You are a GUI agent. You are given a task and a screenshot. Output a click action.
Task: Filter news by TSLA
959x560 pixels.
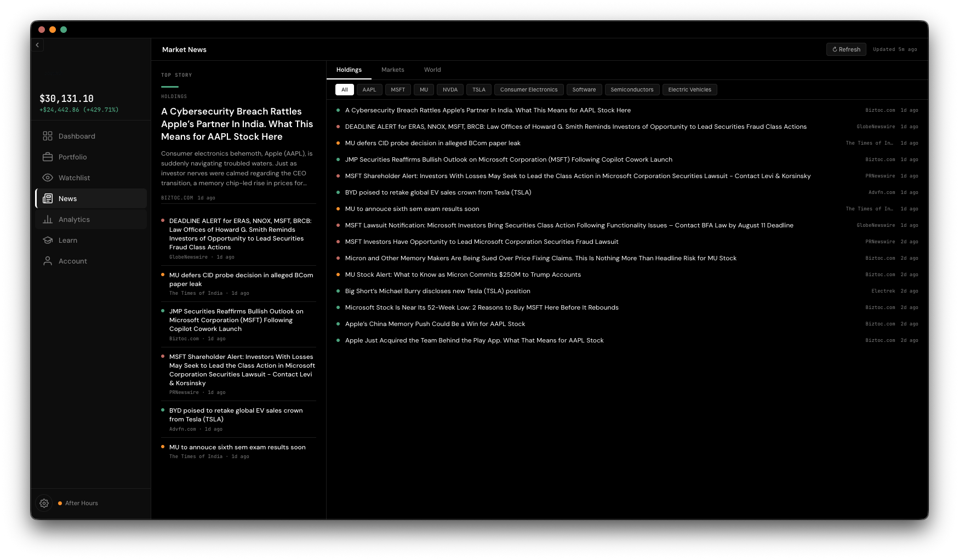click(479, 90)
